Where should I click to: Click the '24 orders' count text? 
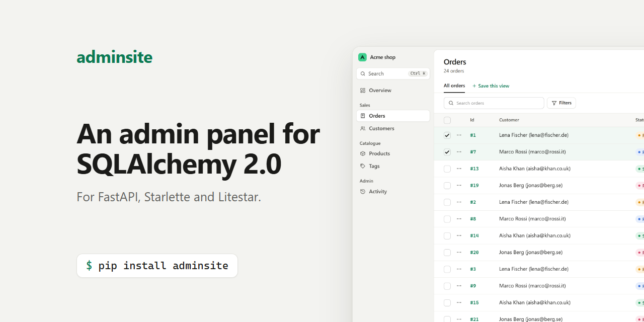pos(454,71)
